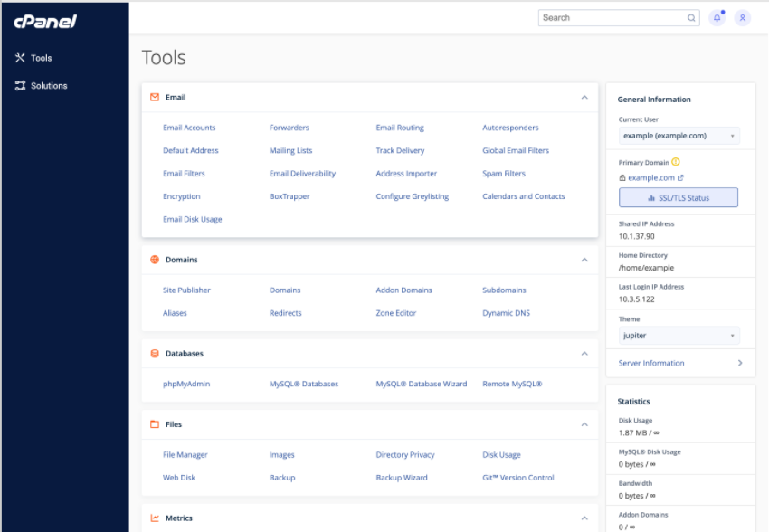The width and height of the screenshot is (769, 532).
Task: Click the Email section envelope icon
Action: (x=155, y=97)
